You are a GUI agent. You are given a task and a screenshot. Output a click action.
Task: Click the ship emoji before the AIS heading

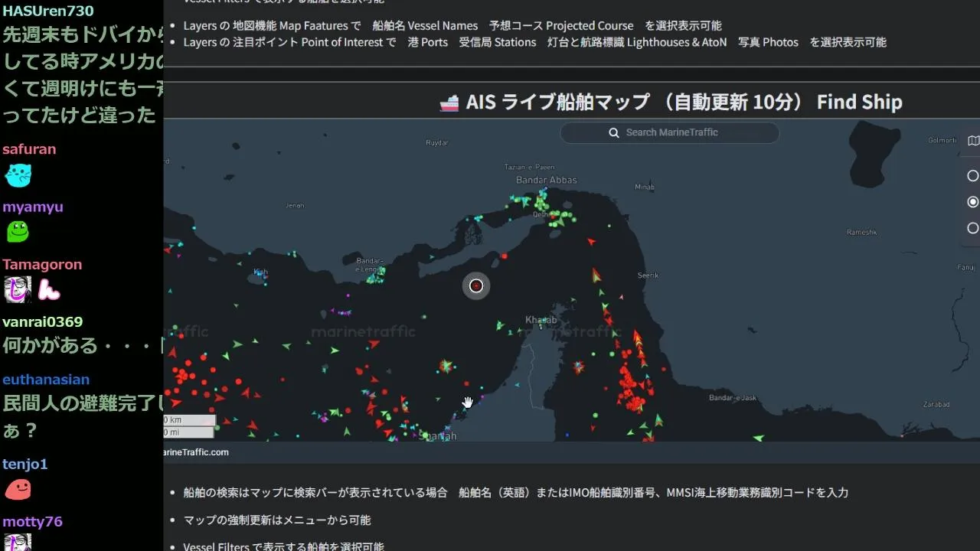click(449, 103)
